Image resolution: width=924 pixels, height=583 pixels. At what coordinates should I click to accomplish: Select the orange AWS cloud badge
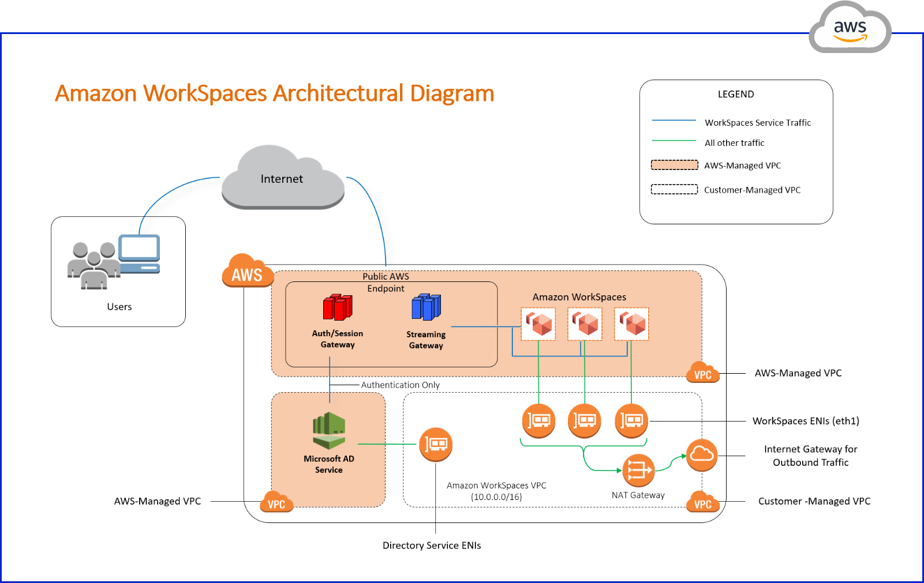247,270
